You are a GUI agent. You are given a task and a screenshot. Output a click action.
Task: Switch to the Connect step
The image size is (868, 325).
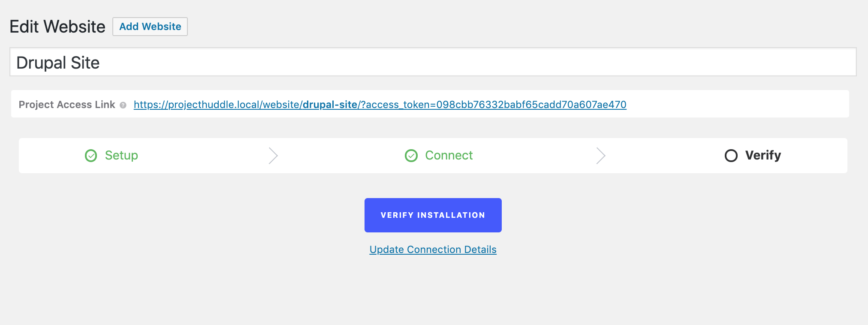(449, 155)
